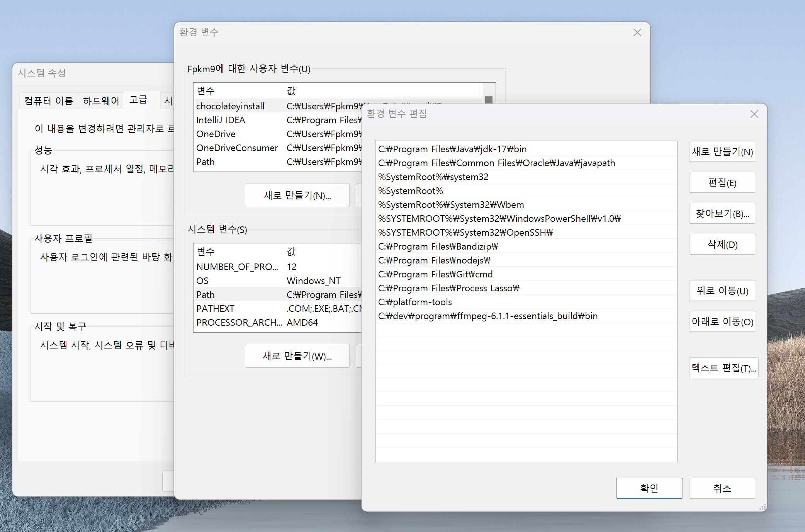Select the chocolateyinstall user variable
The height and width of the screenshot is (532, 805).
[230, 106]
